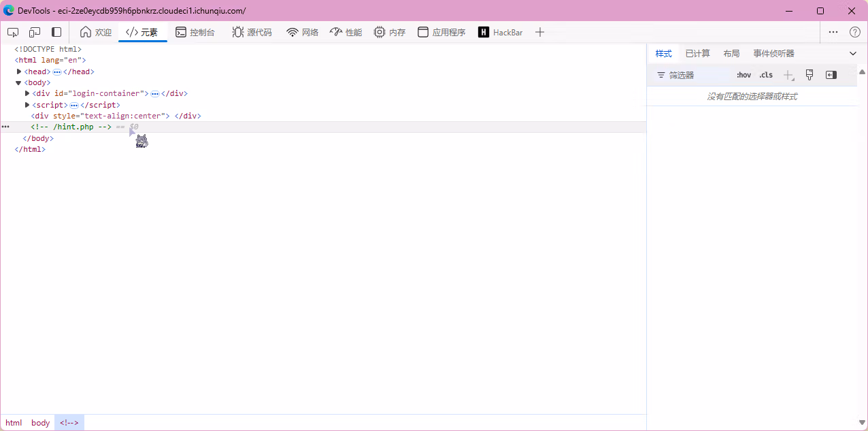The image size is (868, 431).
Task: Click the ellipsis badge inside login-container div
Action: pos(155,94)
